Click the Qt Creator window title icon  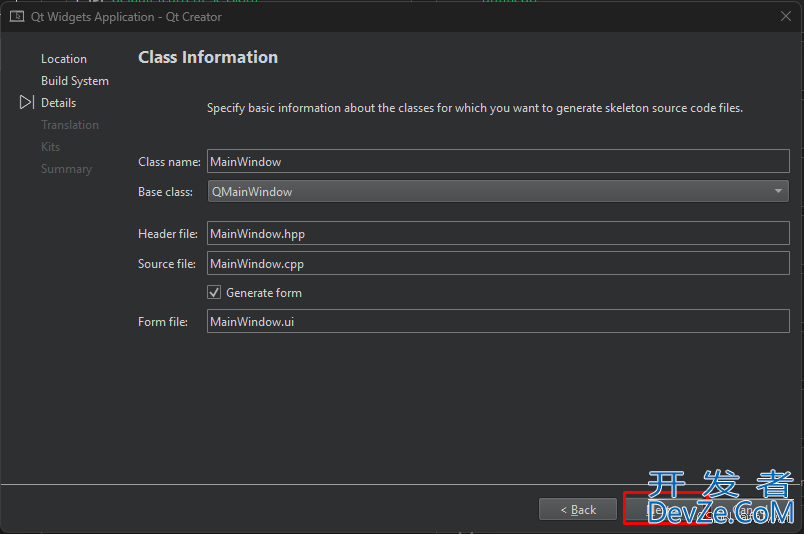[x=17, y=16]
